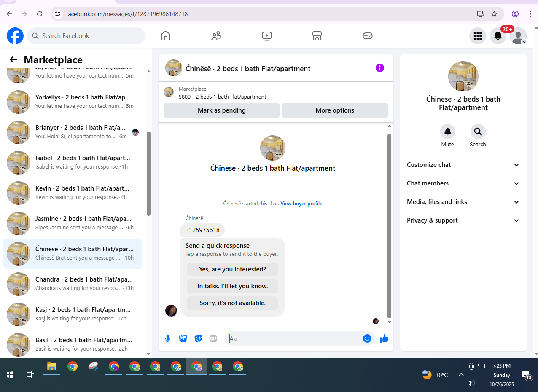Choose a GIF with the GIF icon

[x=213, y=338]
